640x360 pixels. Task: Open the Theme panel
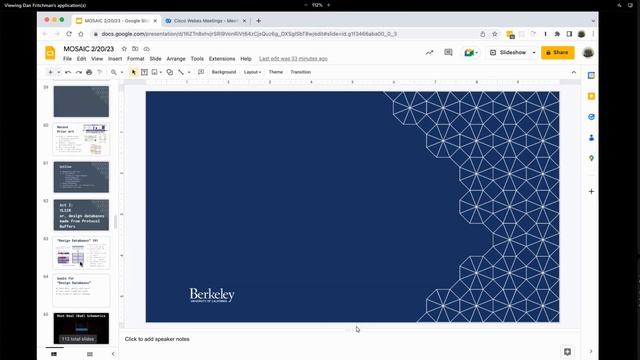(276, 72)
